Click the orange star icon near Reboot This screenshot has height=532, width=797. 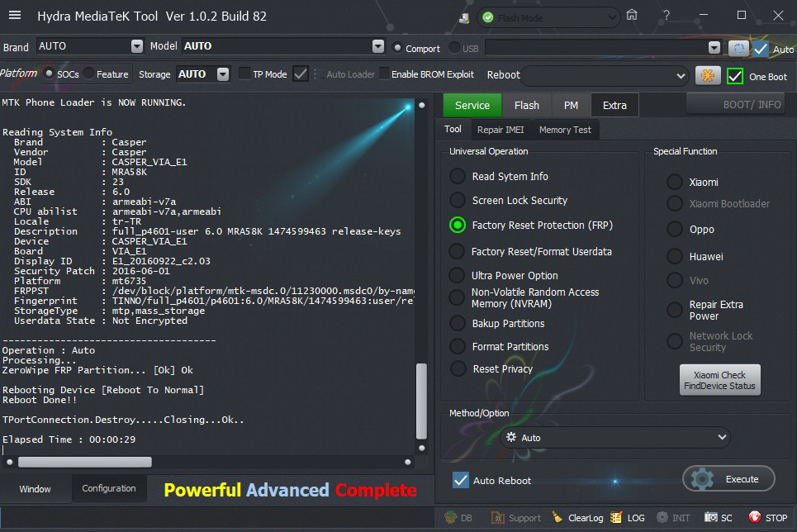[708, 76]
